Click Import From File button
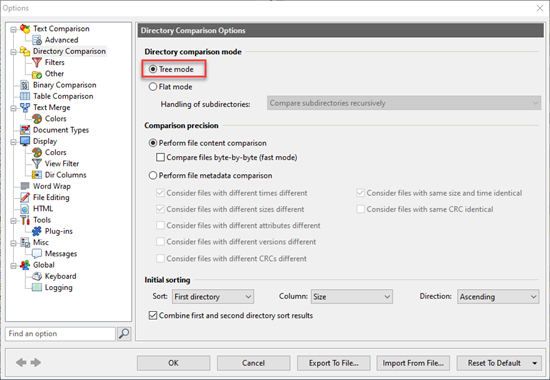The width and height of the screenshot is (550, 380). point(413,363)
